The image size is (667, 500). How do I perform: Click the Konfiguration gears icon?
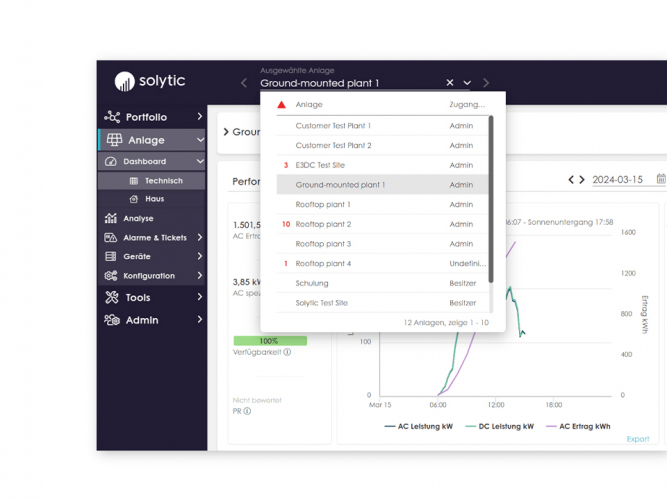tap(111, 275)
